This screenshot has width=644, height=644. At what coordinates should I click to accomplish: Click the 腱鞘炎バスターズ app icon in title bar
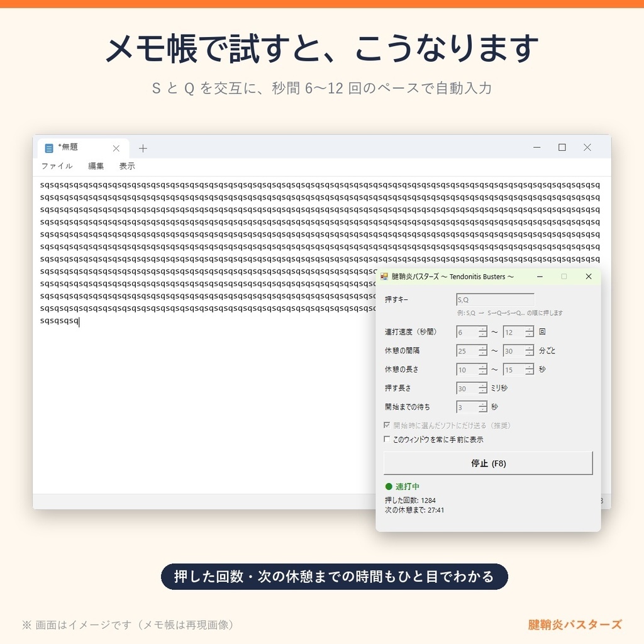384,277
